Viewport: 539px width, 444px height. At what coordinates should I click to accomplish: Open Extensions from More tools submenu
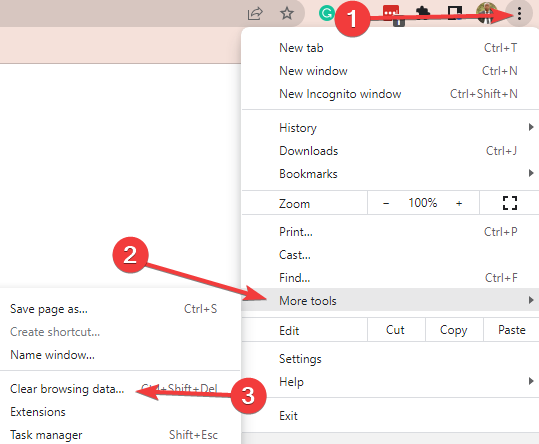pyautogui.click(x=120, y=412)
